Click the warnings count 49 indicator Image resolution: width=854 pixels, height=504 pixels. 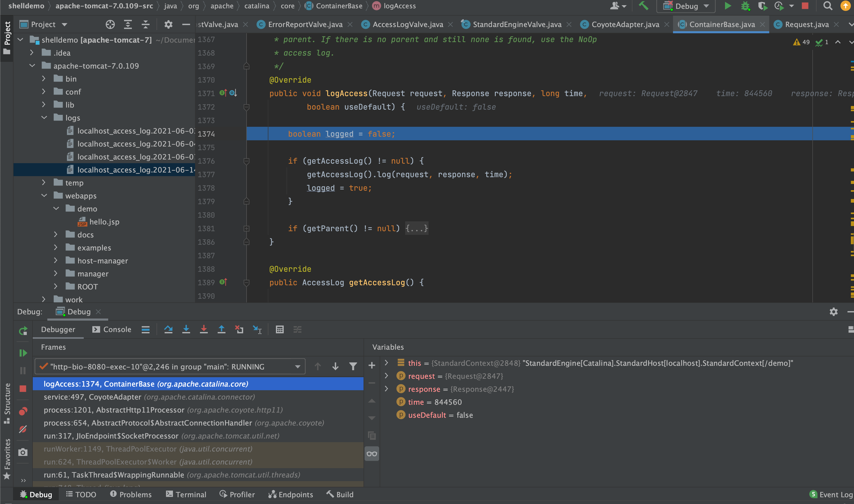coord(801,42)
